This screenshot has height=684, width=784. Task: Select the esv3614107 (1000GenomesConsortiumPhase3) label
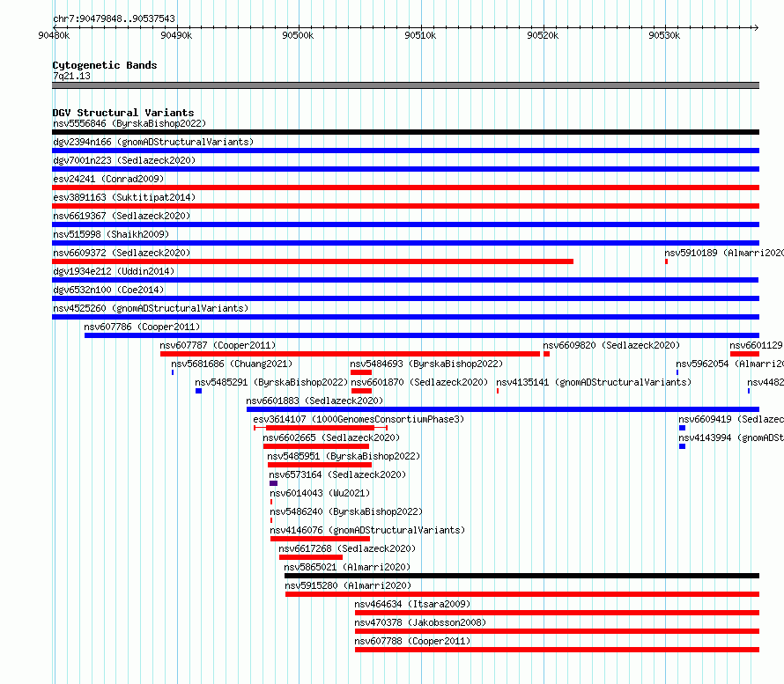point(359,419)
